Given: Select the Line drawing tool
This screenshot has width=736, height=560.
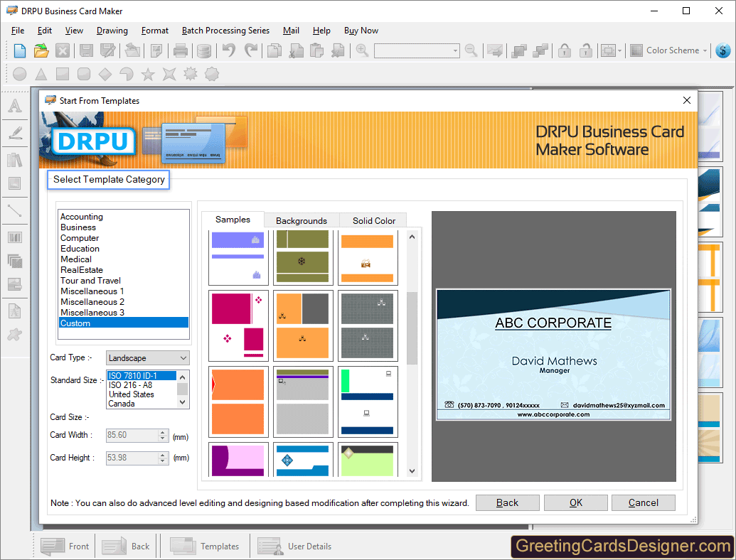Looking at the screenshot, I should pyautogui.click(x=15, y=210).
